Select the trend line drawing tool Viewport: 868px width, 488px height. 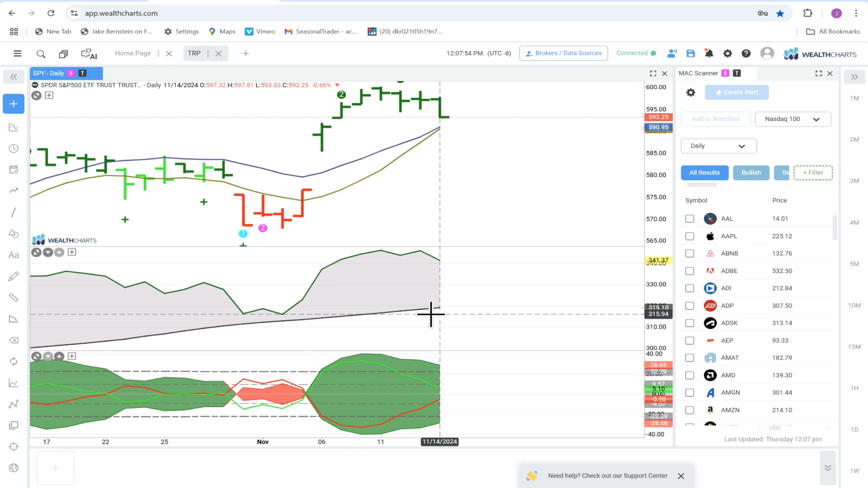[14, 212]
